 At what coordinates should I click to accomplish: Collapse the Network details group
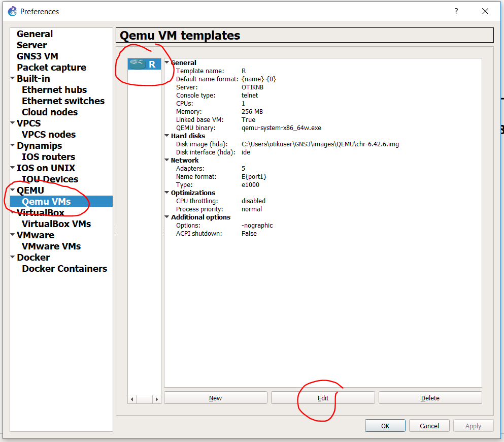pyautogui.click(x=167, y=160)
